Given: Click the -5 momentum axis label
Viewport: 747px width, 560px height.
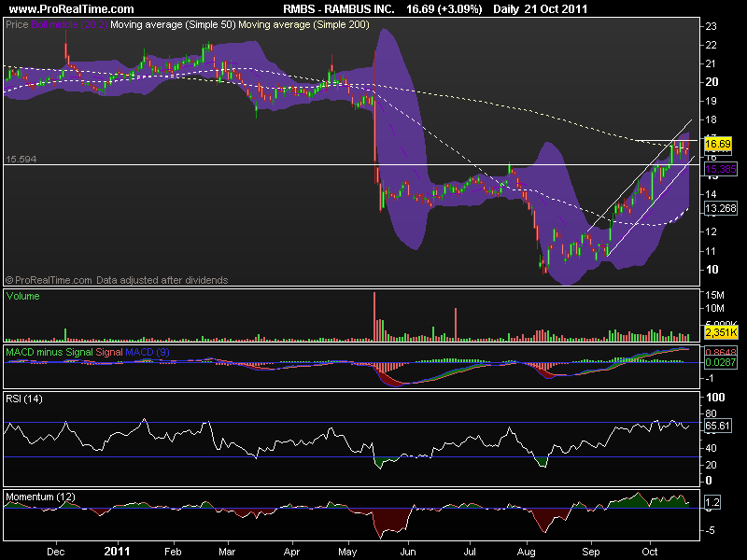Looking at the screenshot, I should tap(709, 530).
